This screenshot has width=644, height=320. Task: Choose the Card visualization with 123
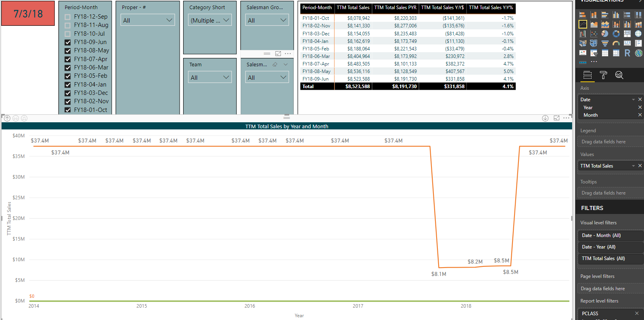627,43
